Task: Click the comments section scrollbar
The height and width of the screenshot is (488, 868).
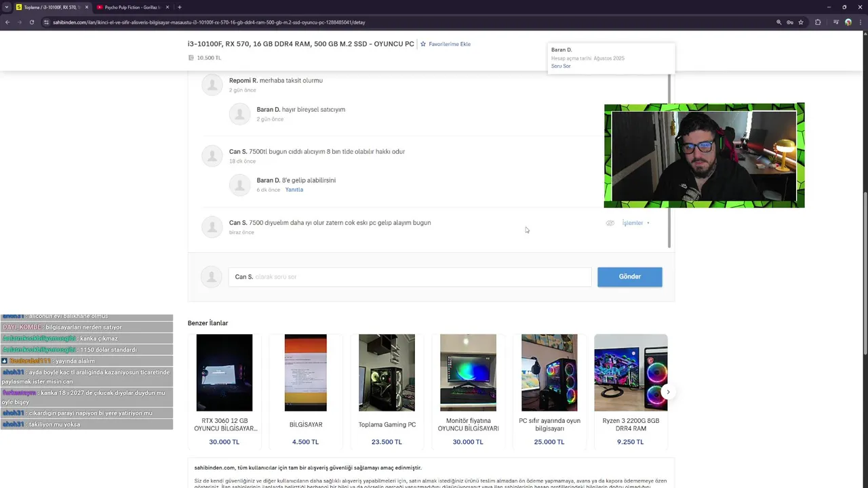Action: pos(669,160)
